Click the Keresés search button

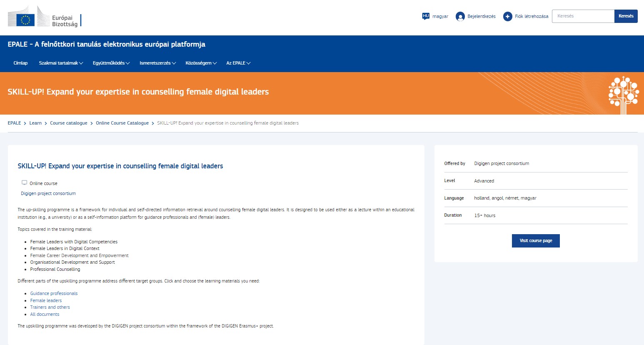point(626,16)
